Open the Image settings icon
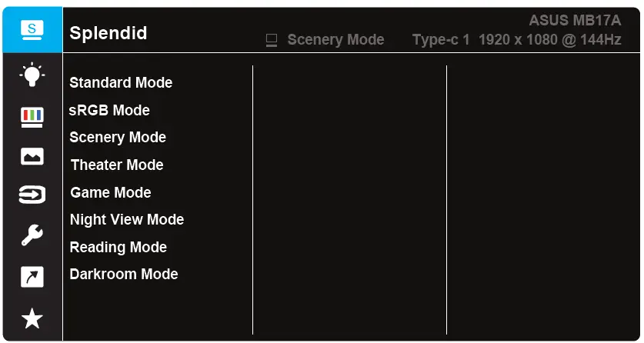The height and width of the screenshot is (343, 644). coord(32,157)
